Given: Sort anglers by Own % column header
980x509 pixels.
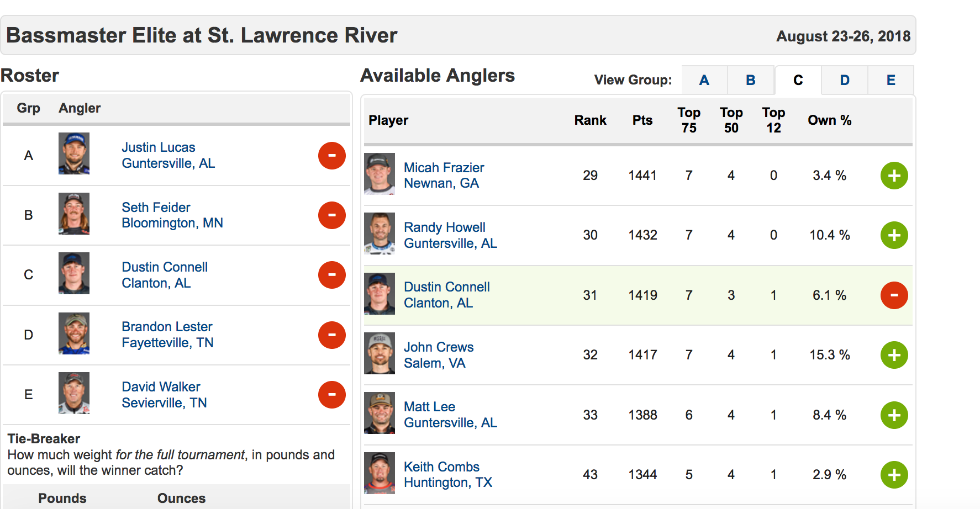Looking at the screenshot, I should pyautogui.click(x=829, y=120).
